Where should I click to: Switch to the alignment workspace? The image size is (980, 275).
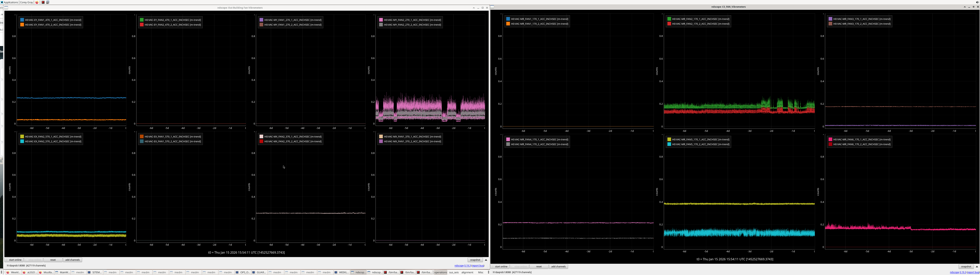point(467,272)
